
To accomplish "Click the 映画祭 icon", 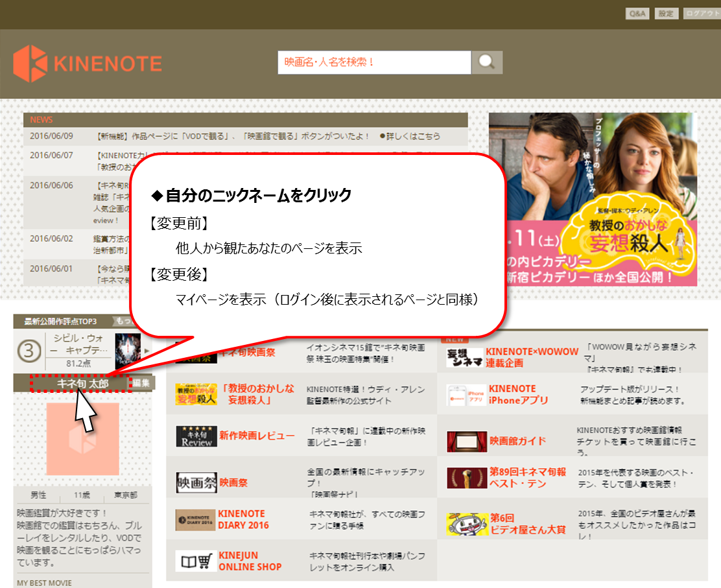I will point(196,482).
